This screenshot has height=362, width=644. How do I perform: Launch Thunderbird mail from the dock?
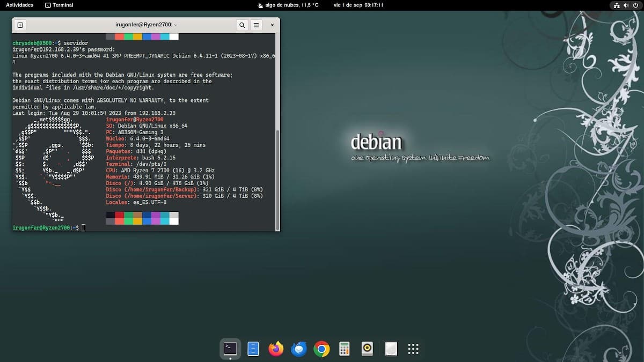(x=299, y=349)
